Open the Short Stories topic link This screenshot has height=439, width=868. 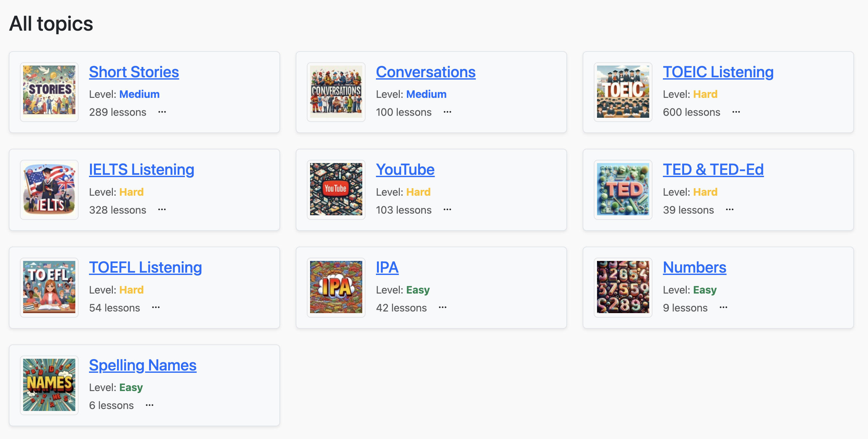click(134, 72)
